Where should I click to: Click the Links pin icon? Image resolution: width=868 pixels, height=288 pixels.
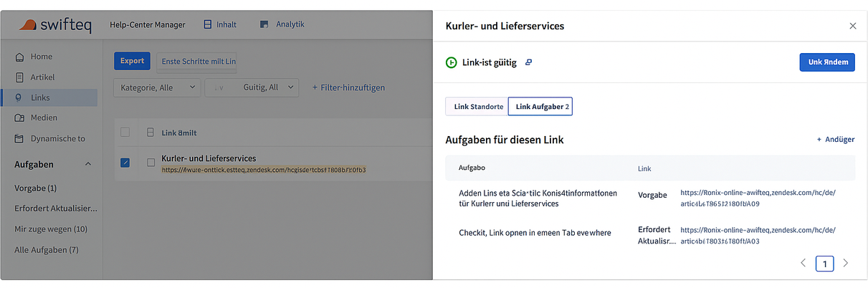point(19,97)
